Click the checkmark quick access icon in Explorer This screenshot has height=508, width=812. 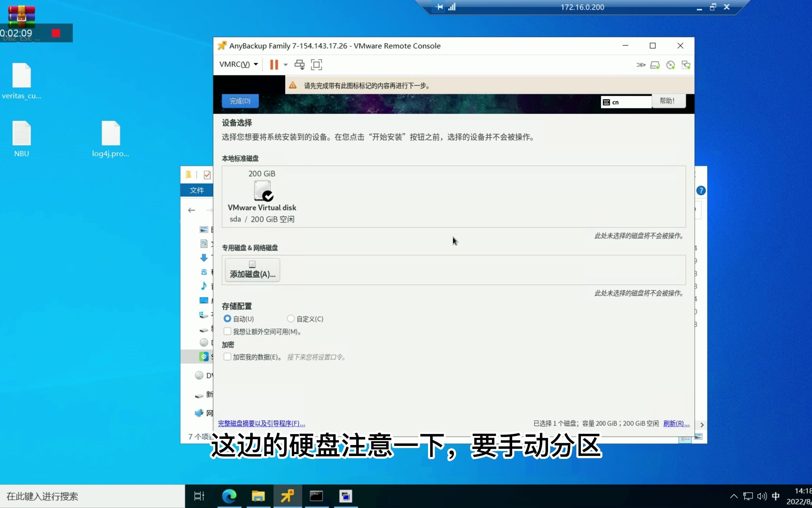click(x=207, y=175)
